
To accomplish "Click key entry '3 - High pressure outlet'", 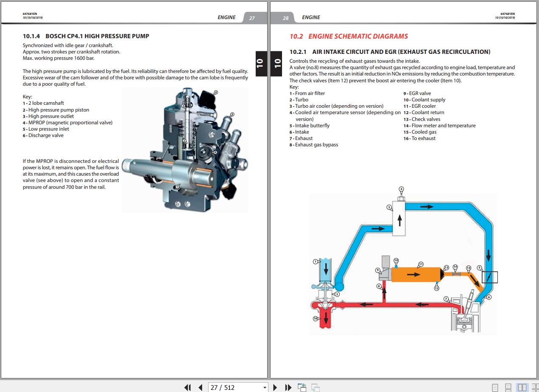I will pyautogui.click(x=48, y=116).
